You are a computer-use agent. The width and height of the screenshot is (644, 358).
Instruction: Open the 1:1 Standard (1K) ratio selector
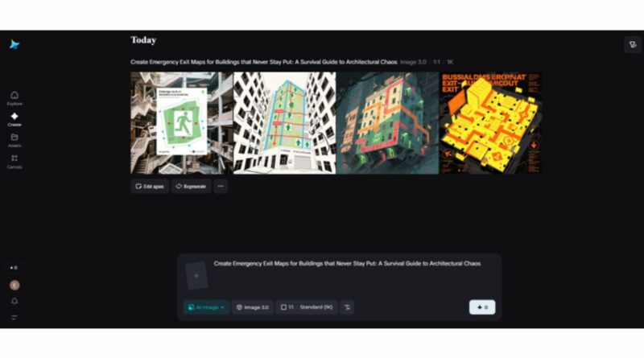[x=307, y=307]
